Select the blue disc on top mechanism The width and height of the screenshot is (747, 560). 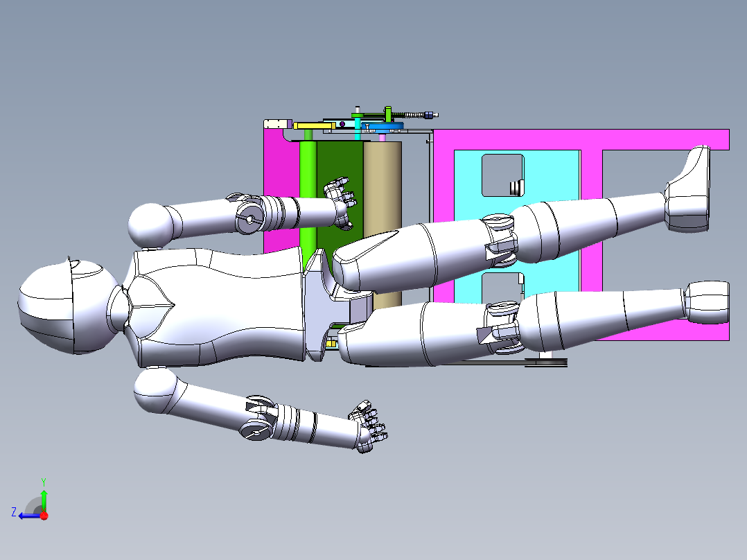pyautogui.click(x=383, y=127)
